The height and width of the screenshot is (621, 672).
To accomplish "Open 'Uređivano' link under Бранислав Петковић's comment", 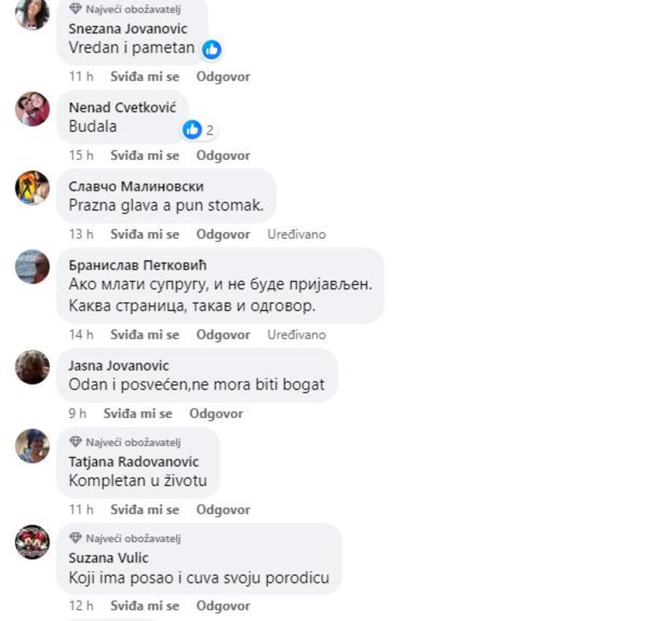I will (x=296, y=334).
